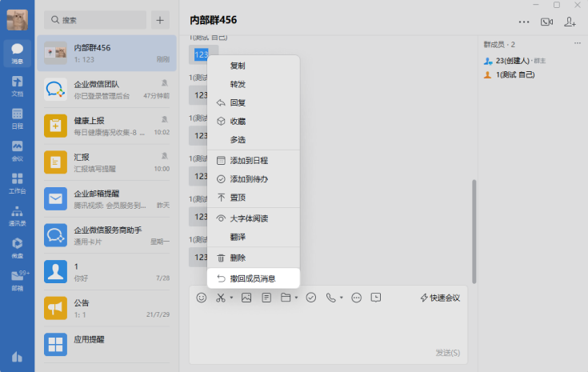The width and height of the screenshot is (588, 372).
Task: Open the 日程 calendar sidebar icon
Action: 17,118
